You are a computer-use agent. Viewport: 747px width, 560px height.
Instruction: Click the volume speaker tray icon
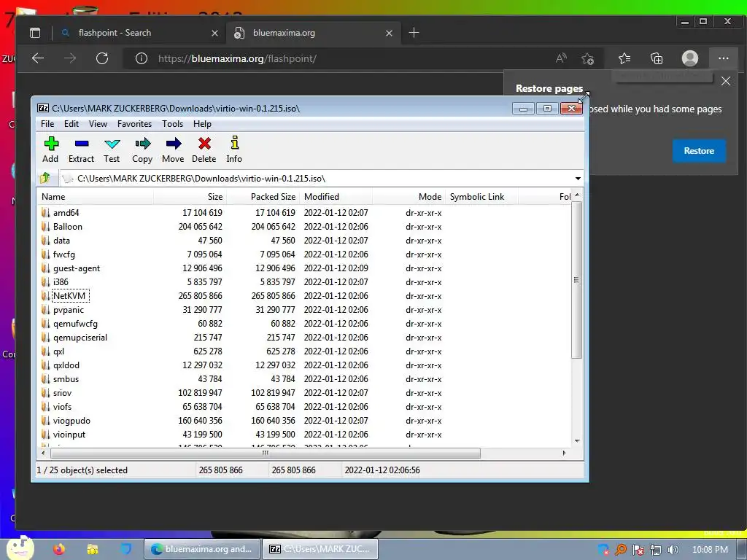point(673,550)
